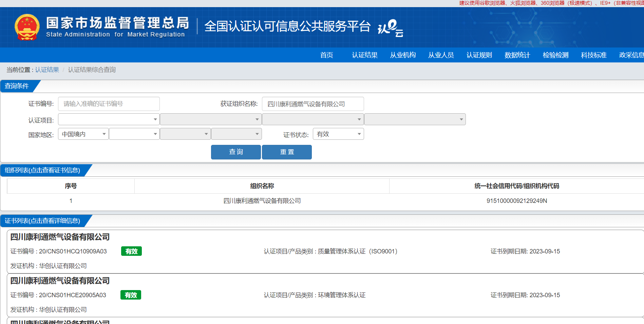Image resolution: width=644 pixels, height=324 pixels.
Task: Open the 证书状态 有效 dropdown
Action: pos(338,134)
